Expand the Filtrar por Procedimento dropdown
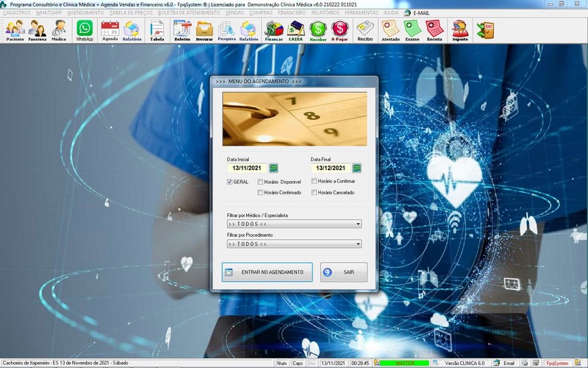Image resolution: width=588 pixels, height=368 pixels. (358, 244)
